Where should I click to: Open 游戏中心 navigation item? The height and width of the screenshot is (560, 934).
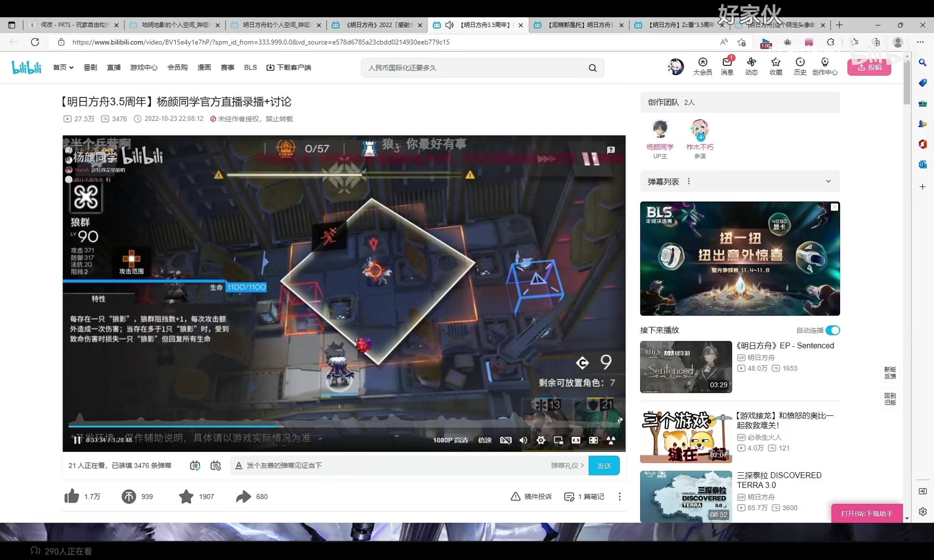pyautogui.click(x=144, y=67)
